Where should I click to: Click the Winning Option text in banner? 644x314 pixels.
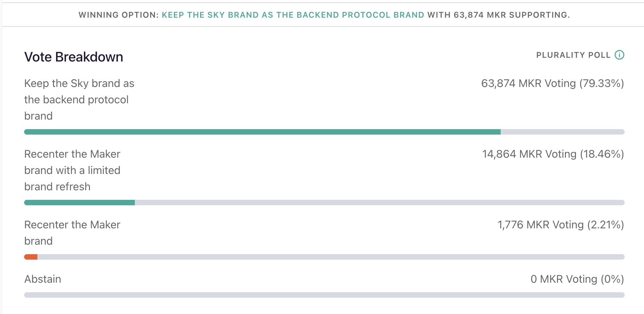119,15
